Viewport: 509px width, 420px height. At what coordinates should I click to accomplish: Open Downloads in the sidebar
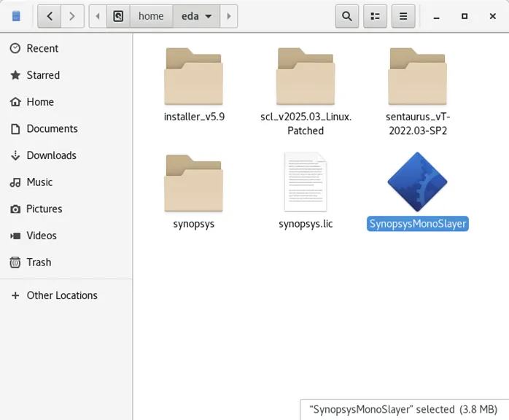click(x=66, y=155)
